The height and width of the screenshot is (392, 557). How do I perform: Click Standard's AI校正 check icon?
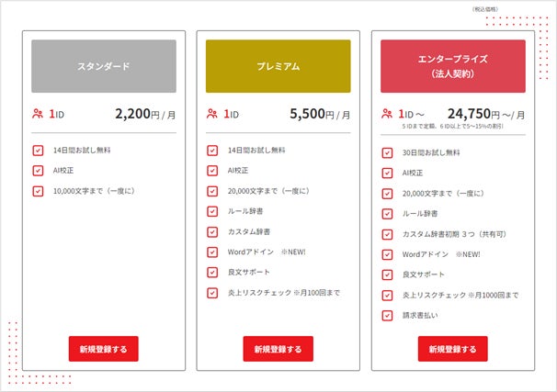click(38, 170)
